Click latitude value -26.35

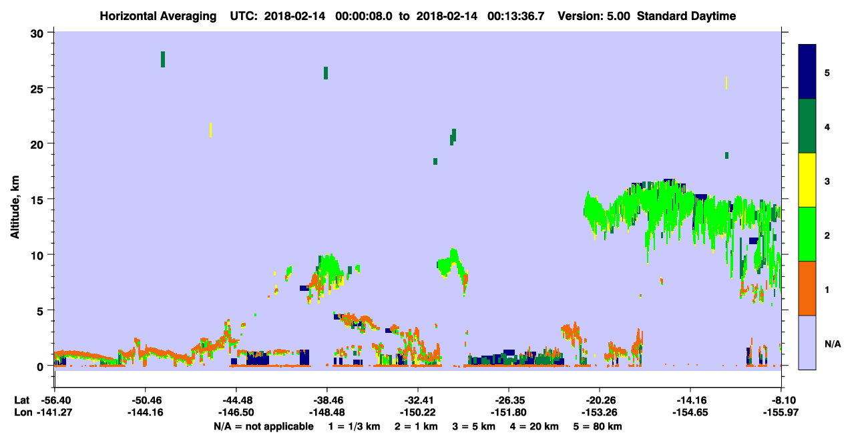(509, 400)
